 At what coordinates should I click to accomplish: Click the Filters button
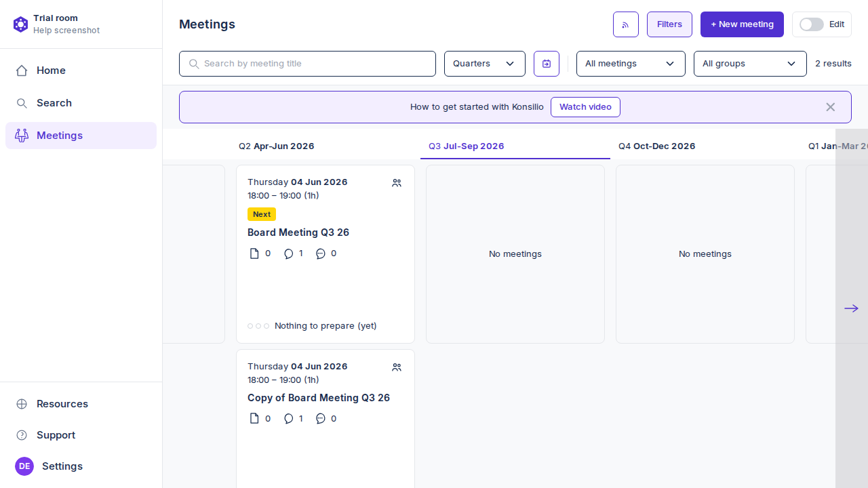(x=669, y=24)
